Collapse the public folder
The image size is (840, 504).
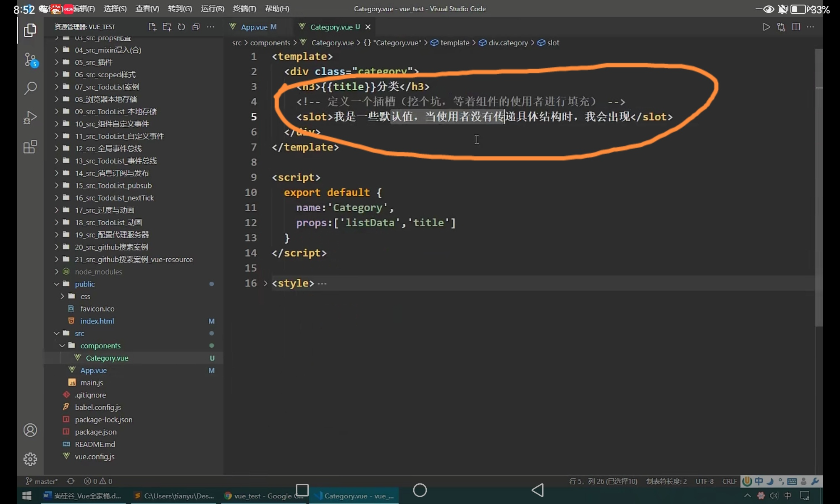(57, 284)
